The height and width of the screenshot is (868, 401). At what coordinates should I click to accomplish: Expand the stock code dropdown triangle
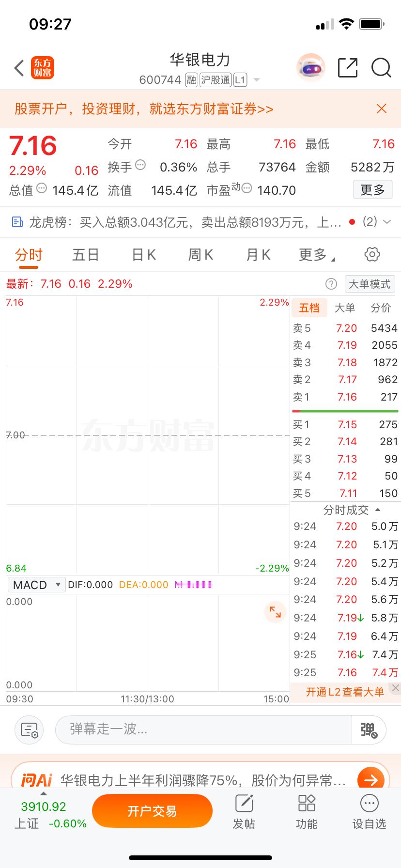[257, 80]
